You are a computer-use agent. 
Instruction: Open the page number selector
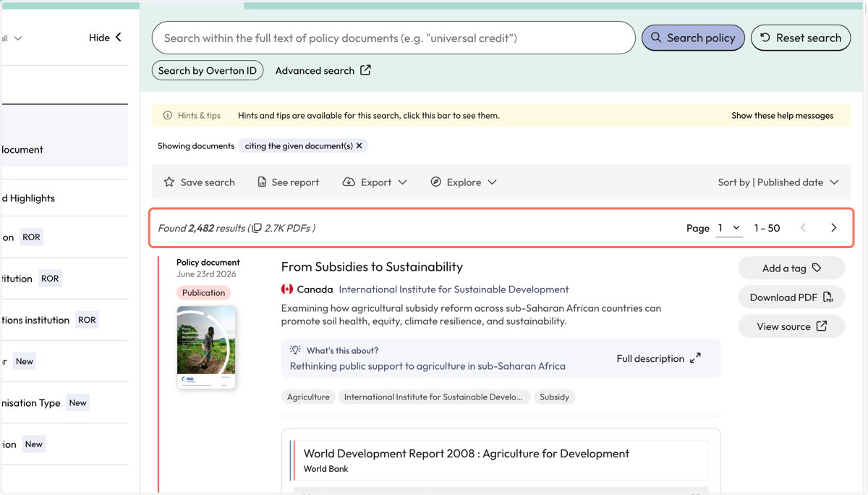click(x=729, y=228)
